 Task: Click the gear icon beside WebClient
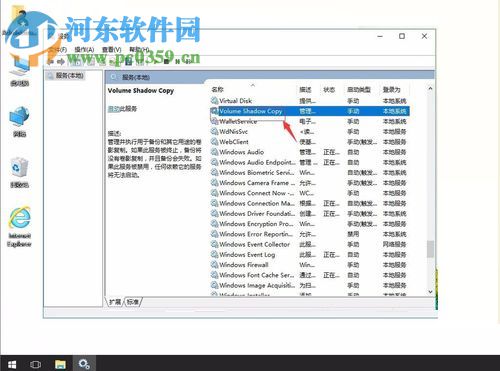pyautogui.click(x=214, y=142)
